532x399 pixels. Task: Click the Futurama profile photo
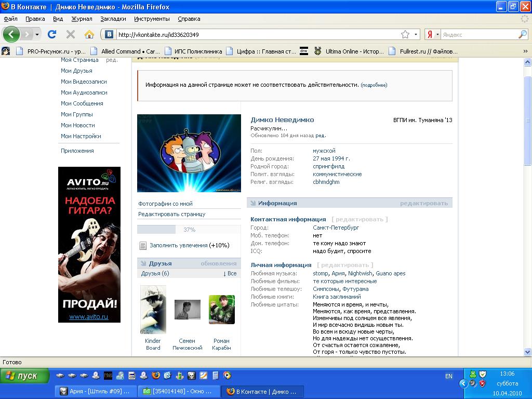(189, 153)
